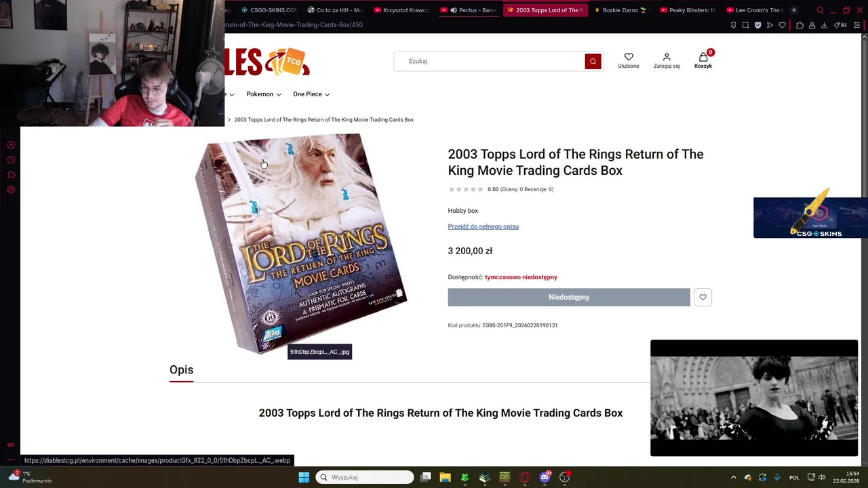The image size is (868, 488).
Task: Click breadcrumb 2003 Topps Lord of The Rings
Action: point(323,119)
